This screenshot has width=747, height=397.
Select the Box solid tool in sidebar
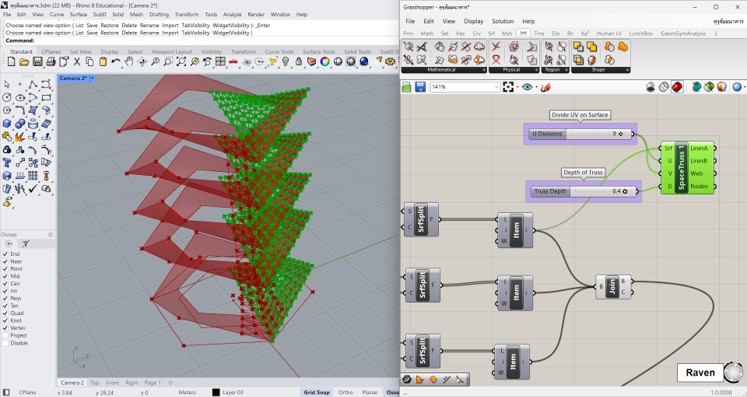pyautogui.click(x=7, y=123)
